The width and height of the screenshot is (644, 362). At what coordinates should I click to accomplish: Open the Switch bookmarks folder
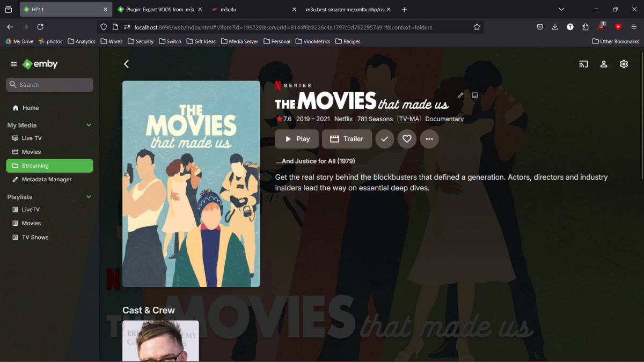(x=170, y=41)
